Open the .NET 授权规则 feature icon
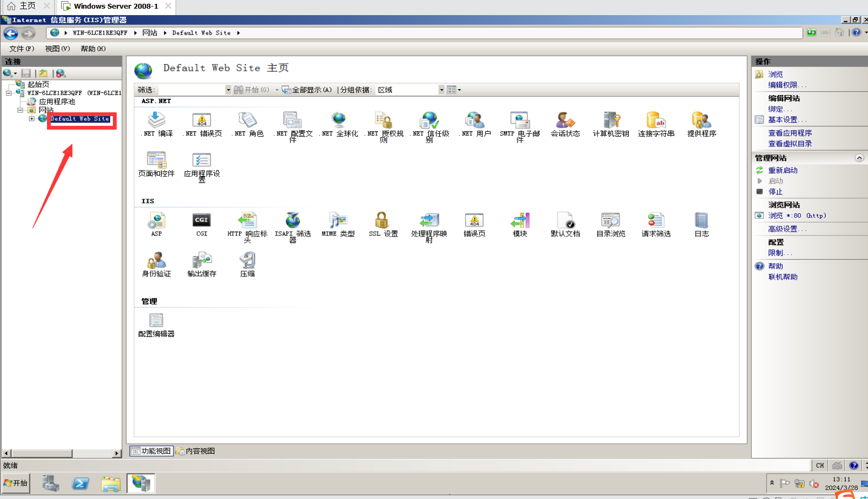Screen dimensions: 868x499 point(383,127)
